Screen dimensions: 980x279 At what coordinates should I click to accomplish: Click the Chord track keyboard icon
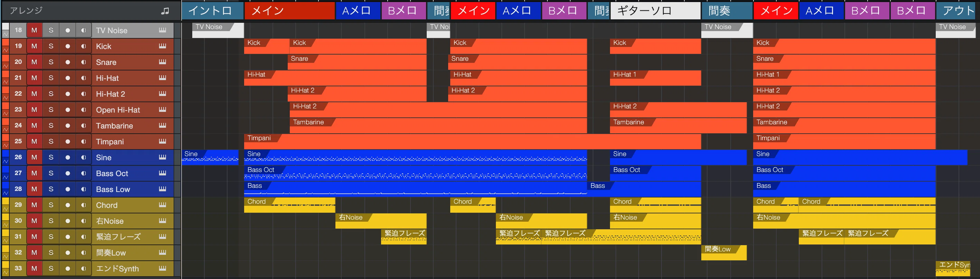(163, 205)
